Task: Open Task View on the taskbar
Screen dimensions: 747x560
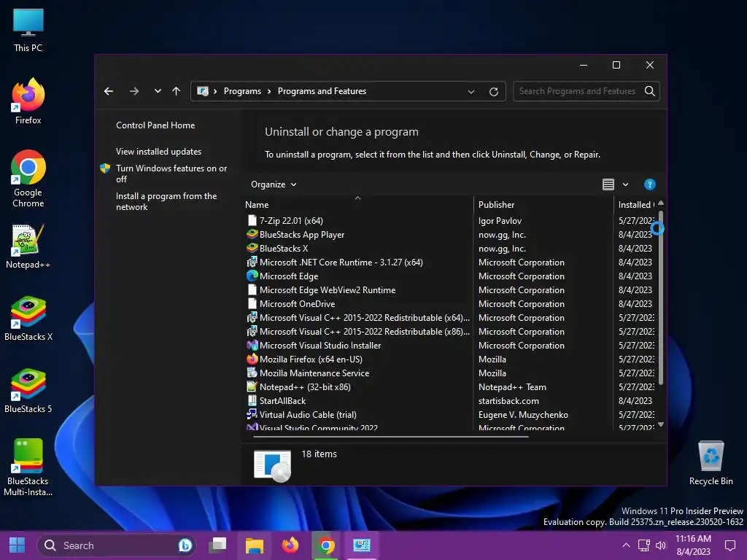Action: 218,545
